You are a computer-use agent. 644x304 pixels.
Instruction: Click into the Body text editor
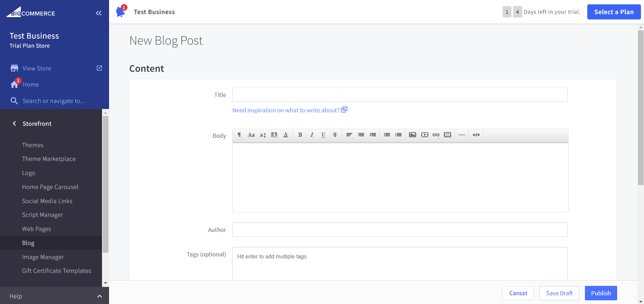[400, 178]
